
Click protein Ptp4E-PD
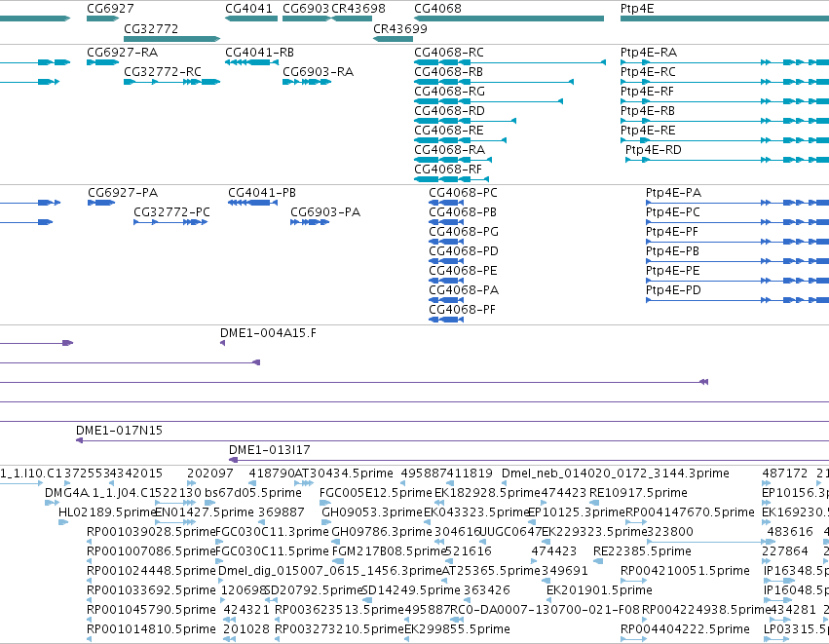737,300
